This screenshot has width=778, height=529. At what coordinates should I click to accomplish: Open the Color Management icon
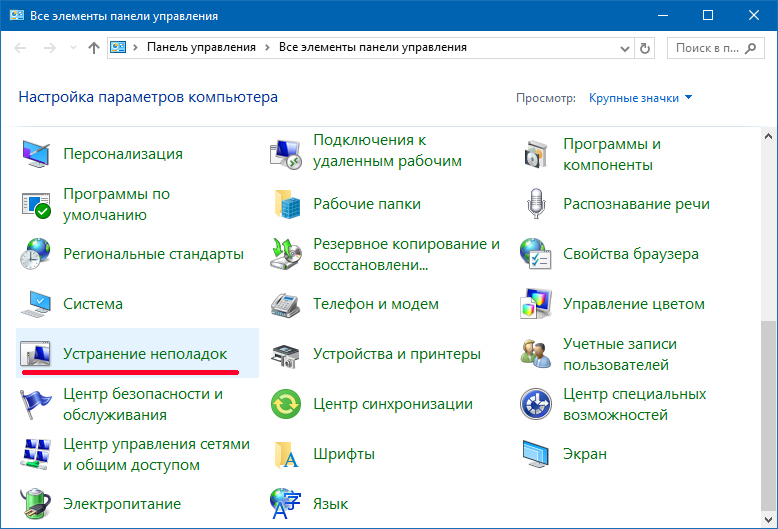pyautogui.click(x=536, y=304)
